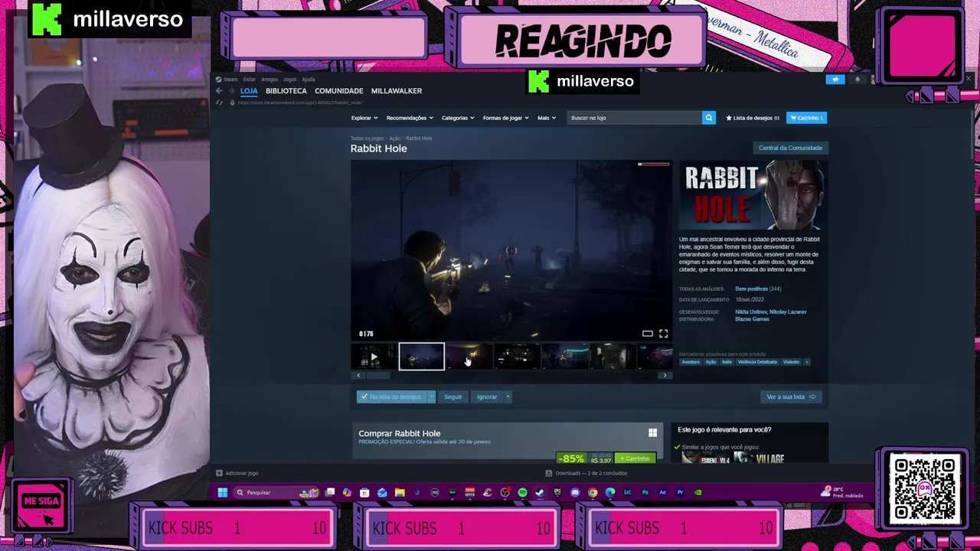Open Steam notifications bell icon
The height and width of the screenshot is (551, 980).
pos(857,79)
